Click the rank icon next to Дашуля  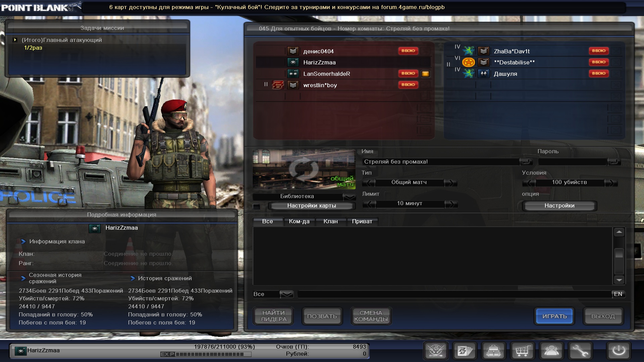click(x=484, y=73)
